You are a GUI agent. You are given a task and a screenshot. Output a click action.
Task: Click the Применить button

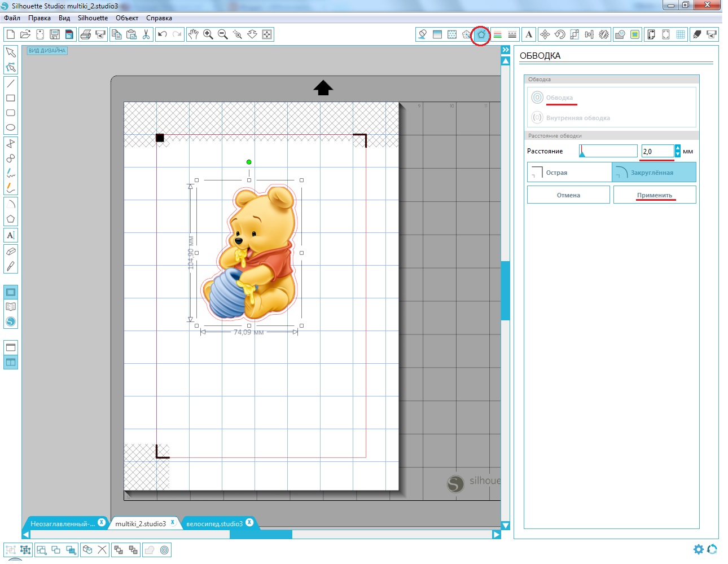point(655,195)
